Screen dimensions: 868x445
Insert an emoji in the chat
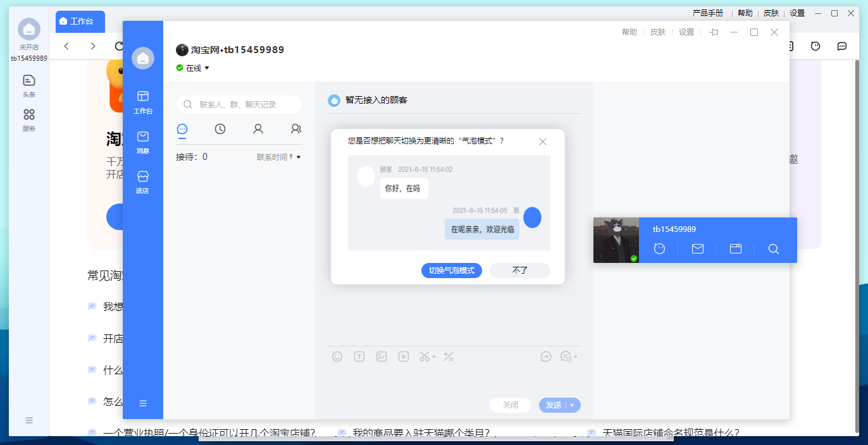(x=337, y=357)
